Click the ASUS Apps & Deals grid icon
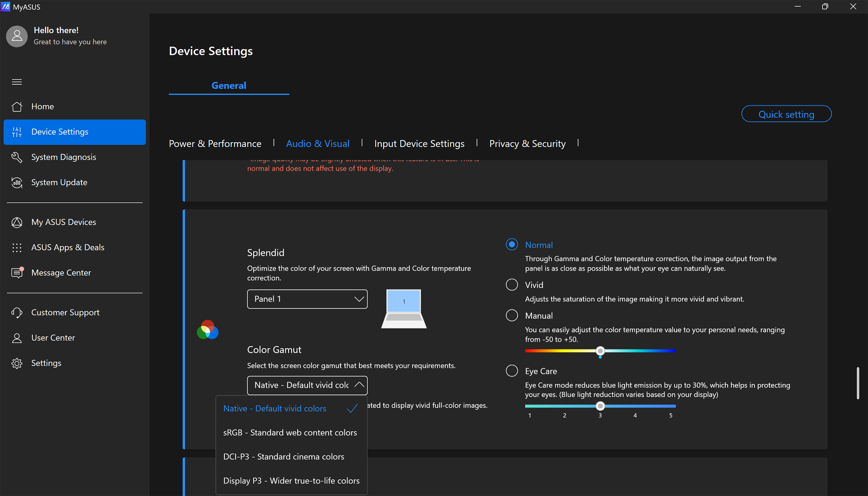This screenshot has height=496, width=868. [17, 247]
